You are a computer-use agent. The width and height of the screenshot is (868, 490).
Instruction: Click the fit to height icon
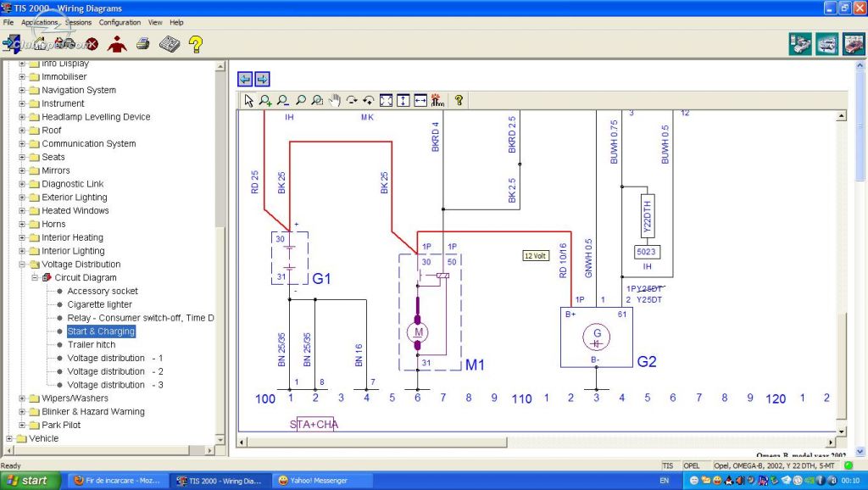click(x=403, y=100)
